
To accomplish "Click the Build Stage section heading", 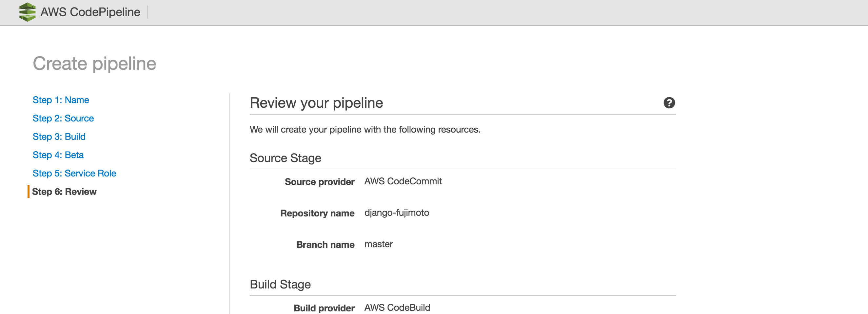I will click(x=280, y=285).
